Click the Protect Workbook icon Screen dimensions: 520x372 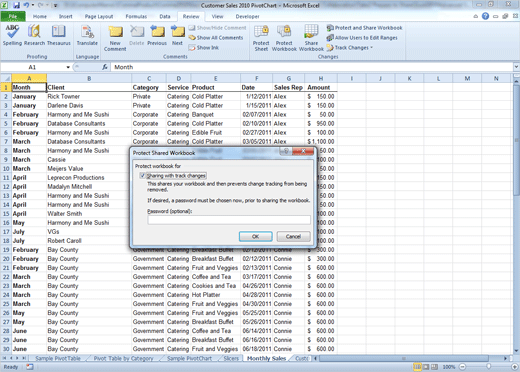pyautogui.click(x=284, y=38)
